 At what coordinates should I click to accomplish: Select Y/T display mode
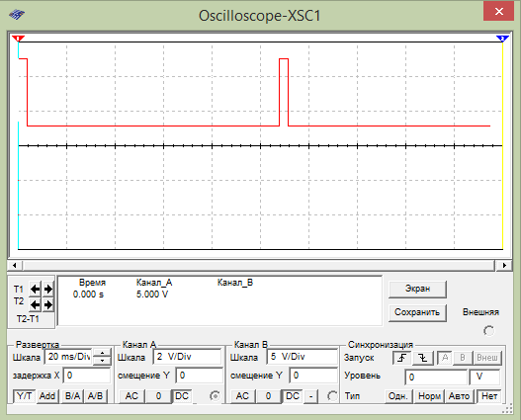[x=24, y=396]
